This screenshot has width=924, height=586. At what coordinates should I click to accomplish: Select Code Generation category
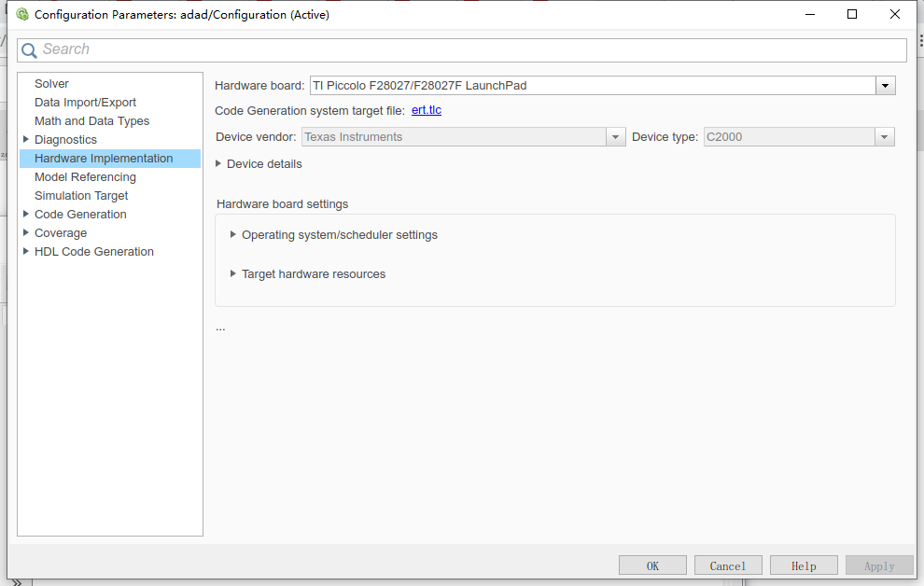coord(80,215)
